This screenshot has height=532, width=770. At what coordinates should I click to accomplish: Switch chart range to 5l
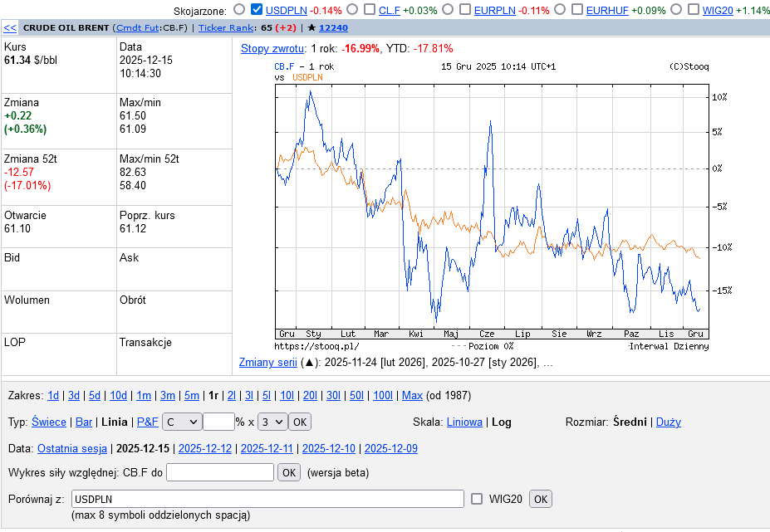[266, 396]
